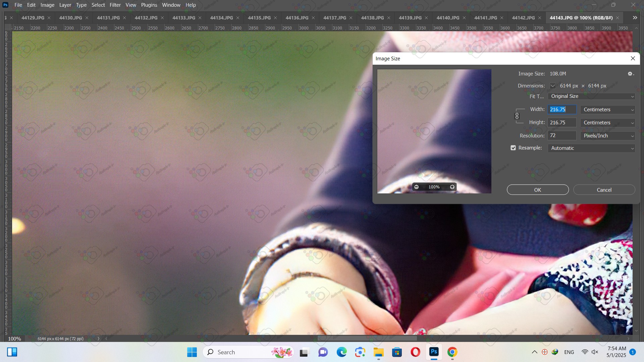This screenshot has width=644, height=362.
Task: Zoom out the Image Size preview
Action: (x=416, y=187)
